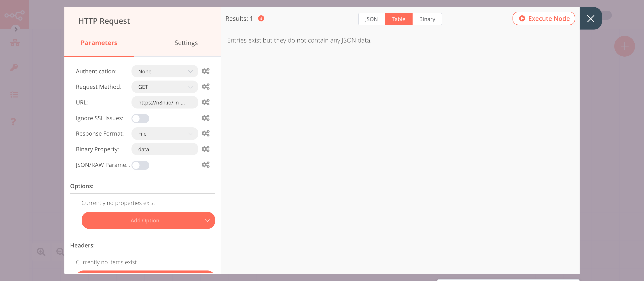The image size is (644, 281).
Task: Enable the Ignore SSL Issues toggle
Action: click(x=140, y=118)
